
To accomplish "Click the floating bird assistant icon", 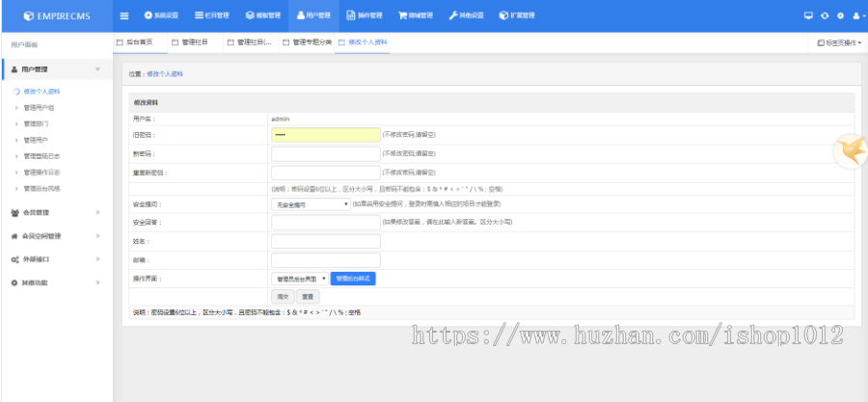I will tap(852, 151).
